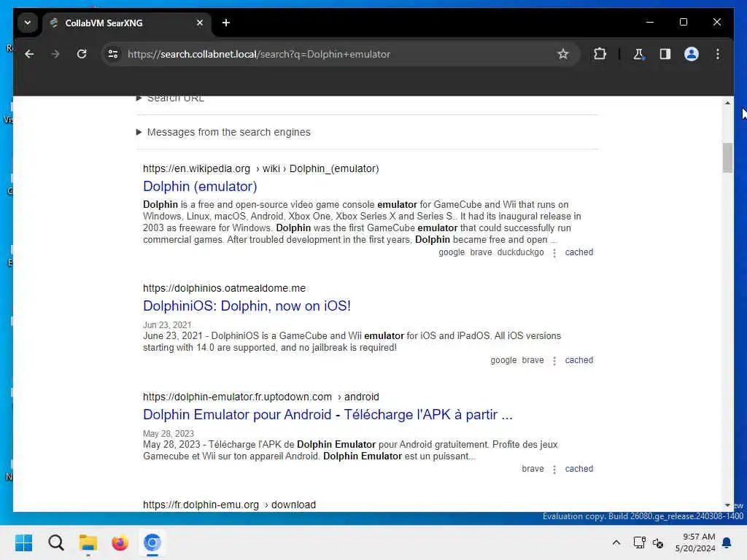Open cached version of Uptodown result
The height and width of the screenshot is (560, 747).
578,469
